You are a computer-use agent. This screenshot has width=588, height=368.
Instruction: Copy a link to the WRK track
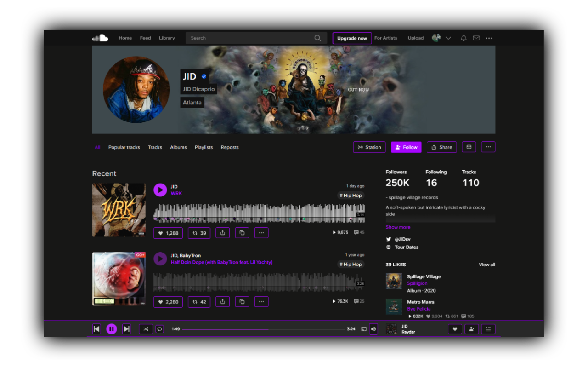click(242, 233)
